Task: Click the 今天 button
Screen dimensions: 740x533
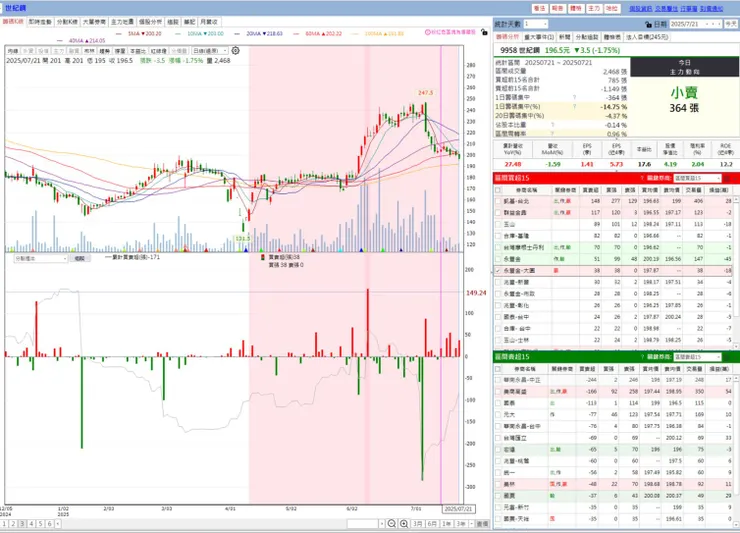Action: (x=731, y=24)
